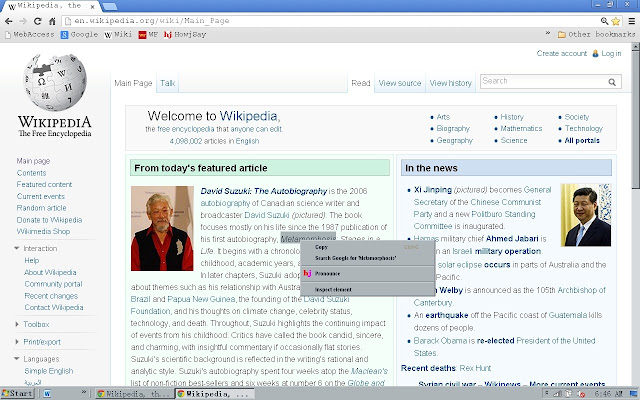Expand the quick launch chevron on the taskbar

tap(84, 392)
